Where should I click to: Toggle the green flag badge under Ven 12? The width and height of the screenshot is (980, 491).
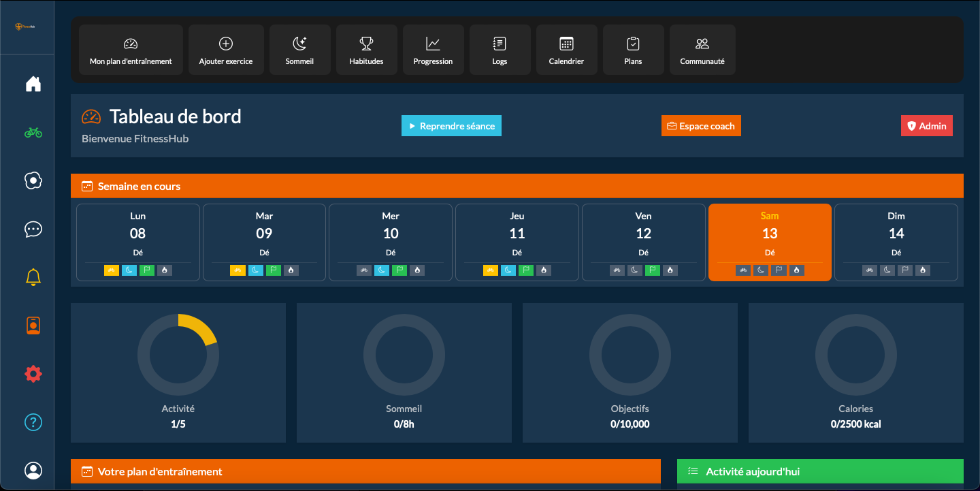tap(652, 270)
